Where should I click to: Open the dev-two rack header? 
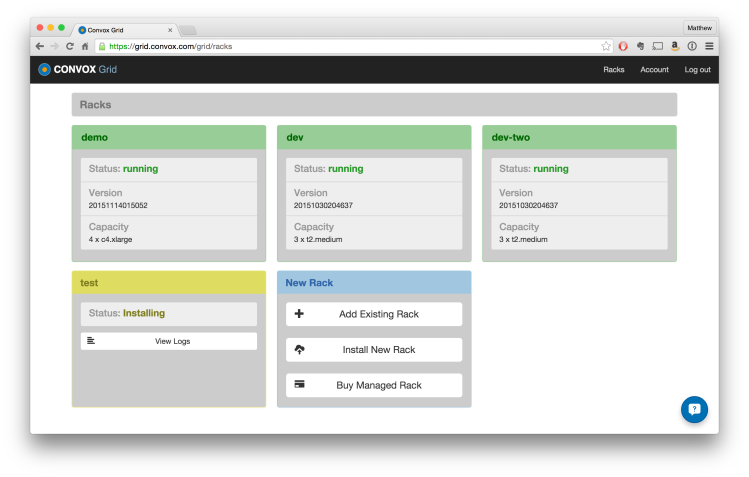(579, 138)
